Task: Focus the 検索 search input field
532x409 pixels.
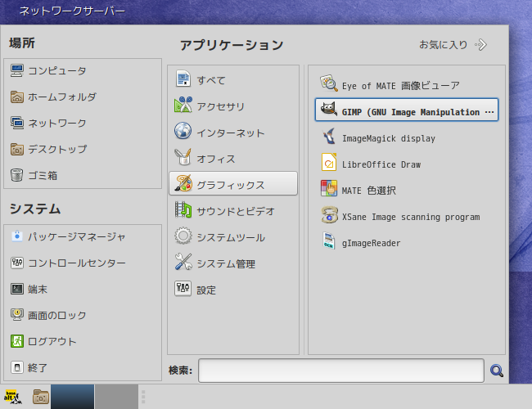Action: point(341,371)
